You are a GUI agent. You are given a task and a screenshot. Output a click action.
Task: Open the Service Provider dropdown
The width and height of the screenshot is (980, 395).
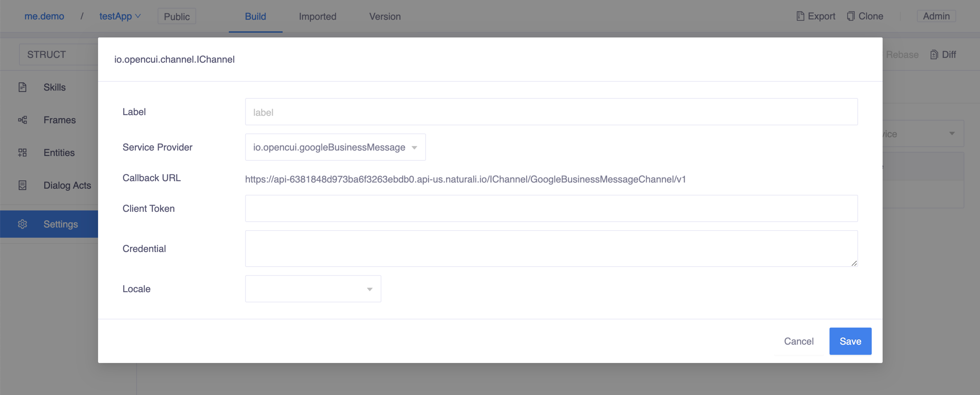click(x=335, y=147)
